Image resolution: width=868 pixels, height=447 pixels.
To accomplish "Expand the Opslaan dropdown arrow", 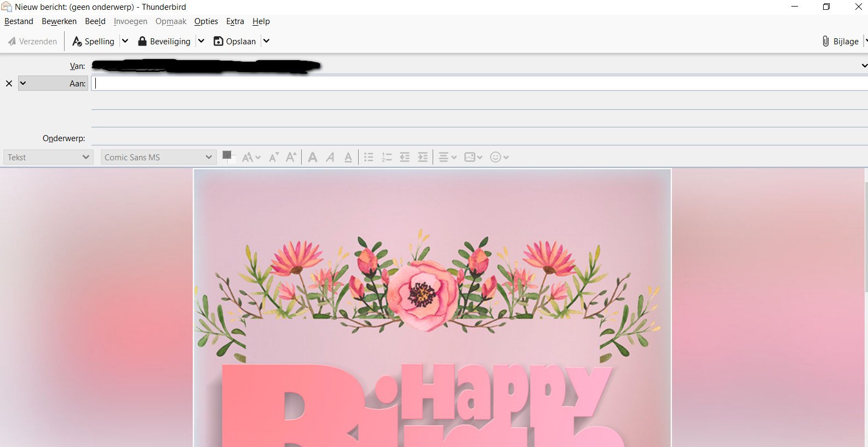I will pyautogui.click(x=266, y=41).
